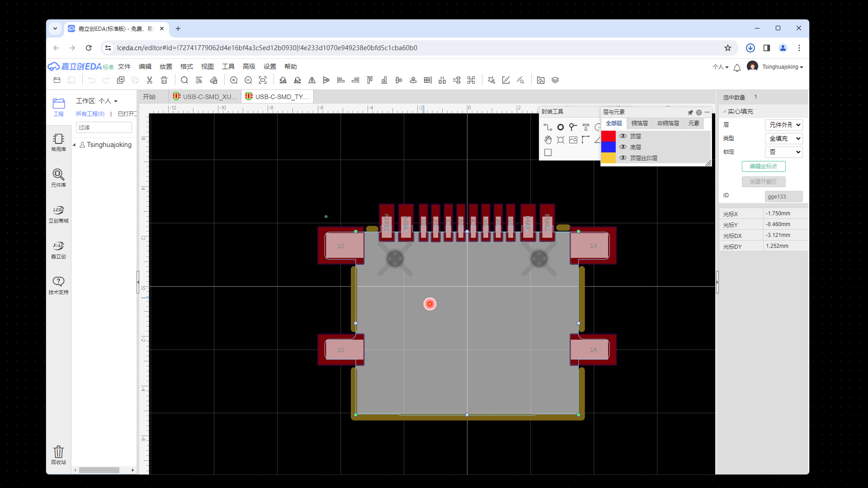Select the text tool in 封装工具
Viewport: 868px width, 488px height.
click(x=586, y=127)
